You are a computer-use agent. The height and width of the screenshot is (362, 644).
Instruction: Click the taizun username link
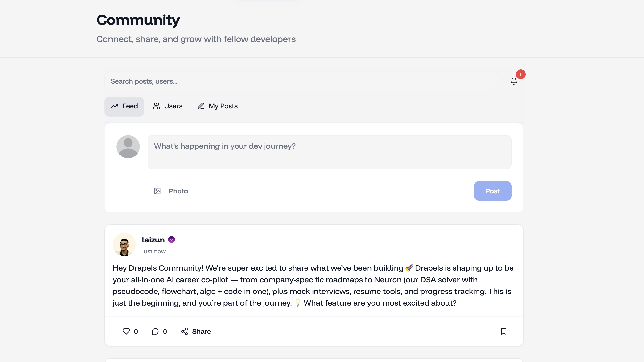coord(153,240)
